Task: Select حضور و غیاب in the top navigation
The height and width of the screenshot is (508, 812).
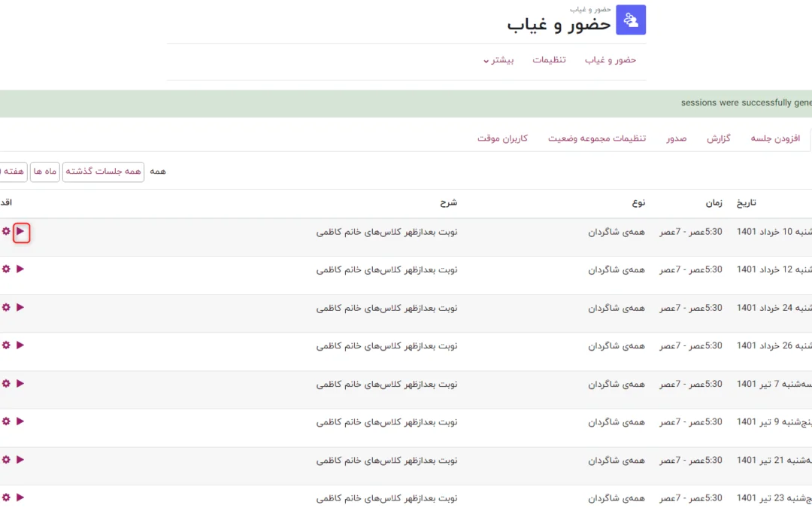Action: pyautogui.click(x=611, y=60)
